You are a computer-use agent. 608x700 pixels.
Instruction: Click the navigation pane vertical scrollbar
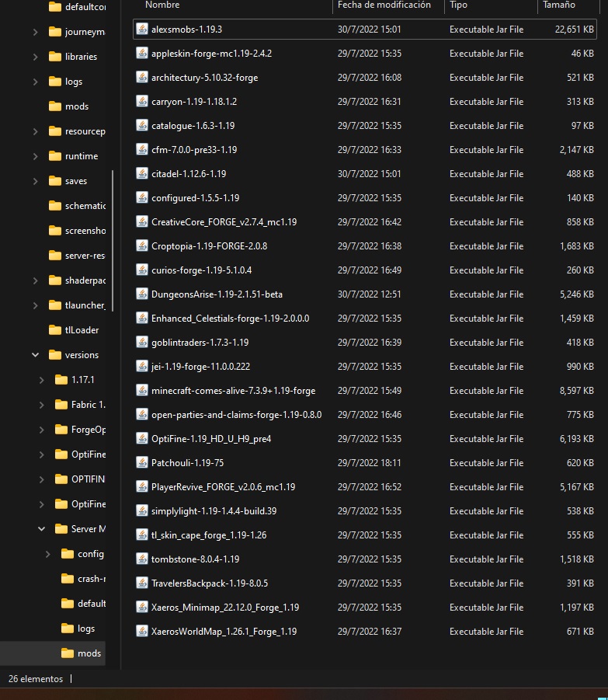coord(113,241)
